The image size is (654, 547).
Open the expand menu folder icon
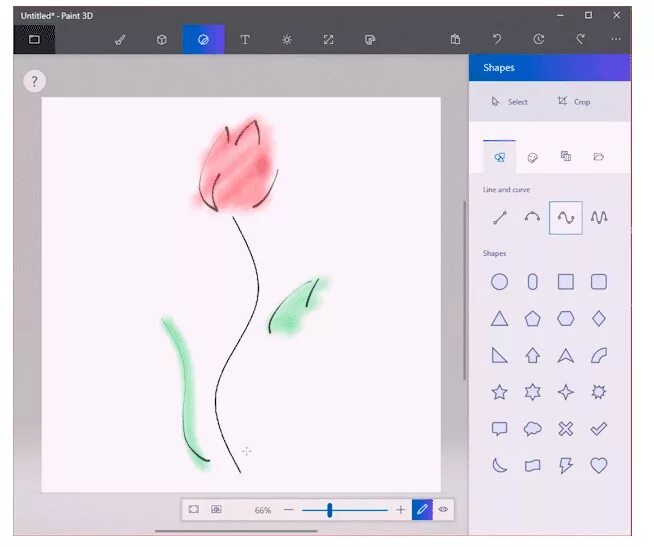click(x=34, y=39)
